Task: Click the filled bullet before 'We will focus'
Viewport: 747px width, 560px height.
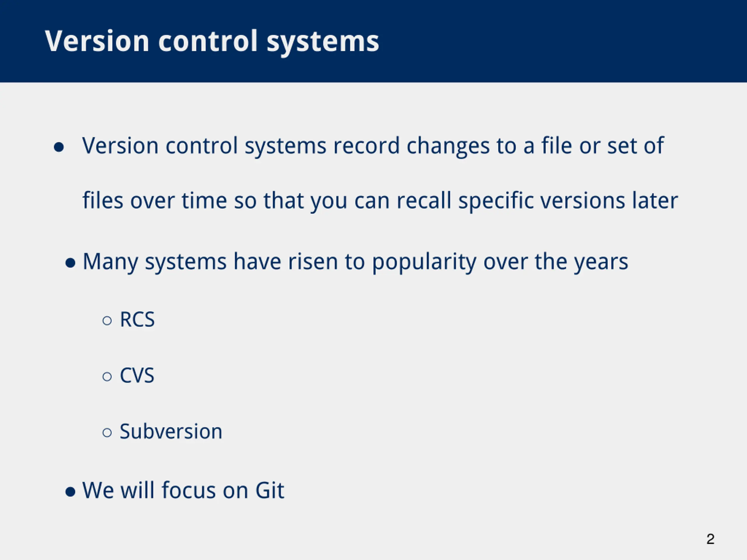Action: click(x=70, y=492)
